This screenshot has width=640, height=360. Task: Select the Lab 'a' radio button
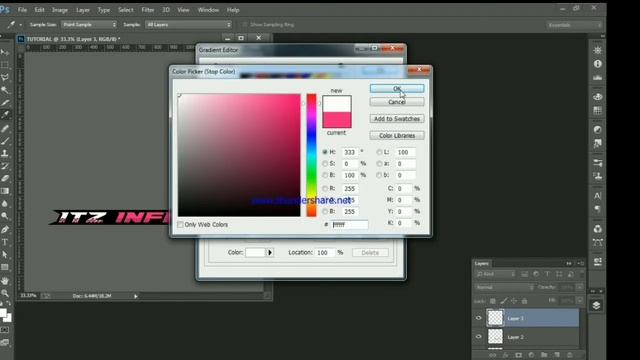pos(379,163)
